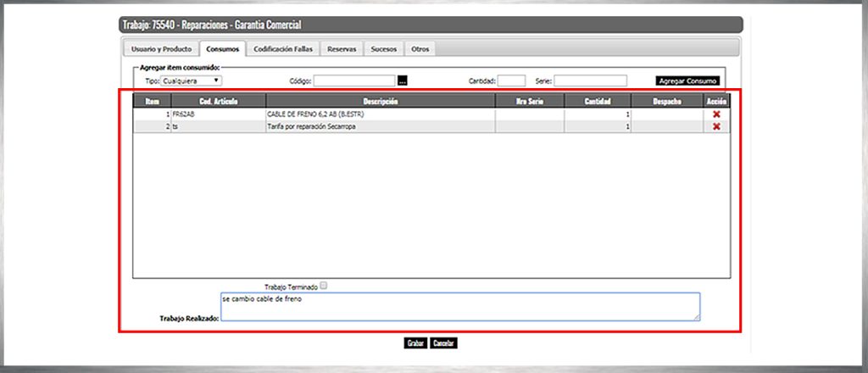The image size is (868, 373).
Task: Select the Consumos tab
Action: 222,49
